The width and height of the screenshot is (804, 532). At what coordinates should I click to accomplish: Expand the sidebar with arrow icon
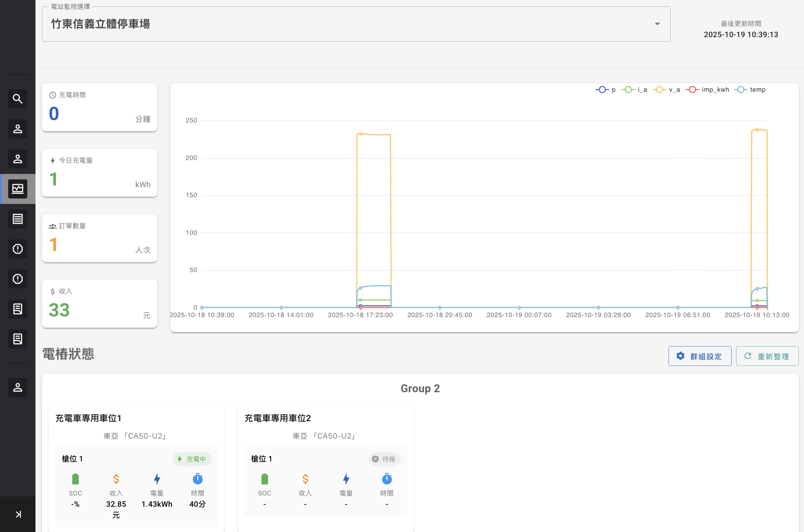click(18, 514)
